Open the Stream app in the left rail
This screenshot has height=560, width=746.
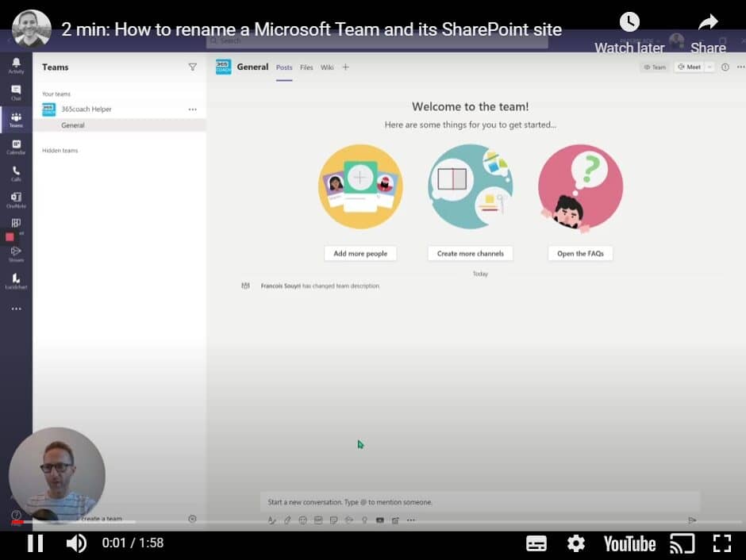(16, 254)
